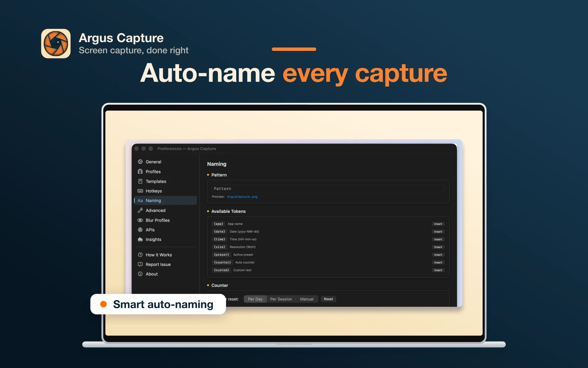Click the APIs globe icon
Screen dimensions: 588x368
tap(140, 230)
